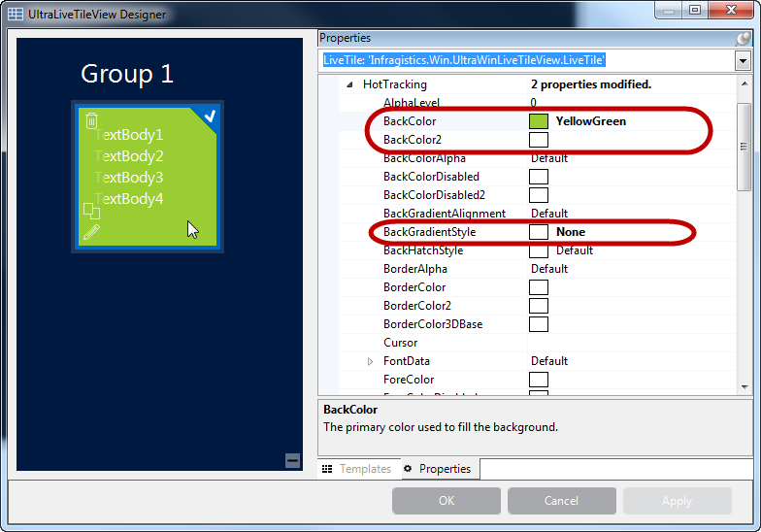The width and height of the screenshot is (761, 532).
Task: Expand the FontData property node
Action: pos(370,361)
